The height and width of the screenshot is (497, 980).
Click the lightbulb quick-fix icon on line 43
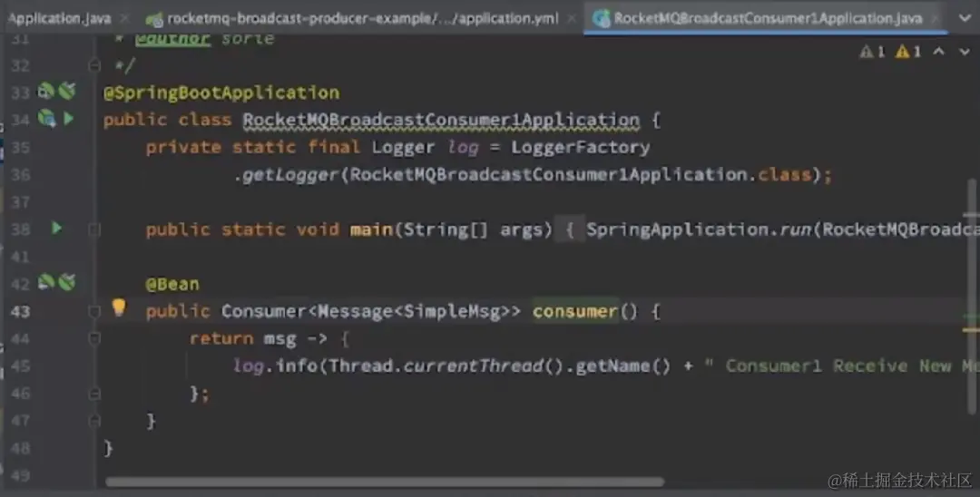[119, 307]
